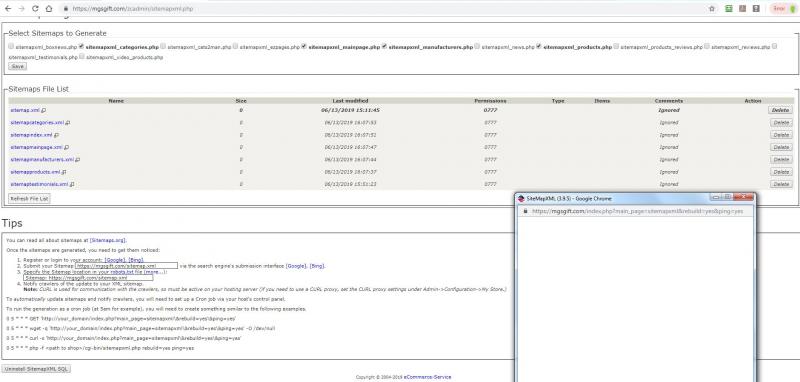Delete the sitemapmainpage.xml file
This screenshot has height=382, width=800.
[x=781, y=147]
